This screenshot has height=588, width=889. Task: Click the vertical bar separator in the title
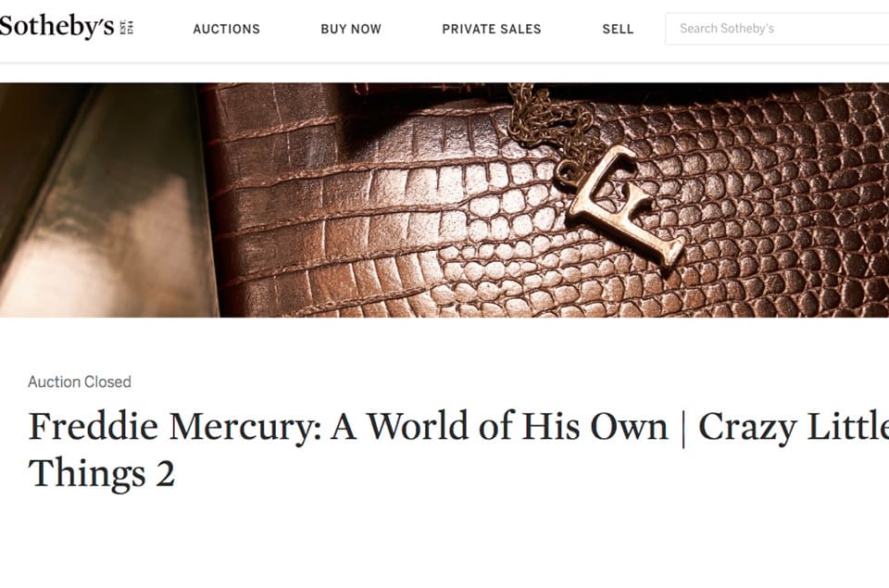pos(683,429)
